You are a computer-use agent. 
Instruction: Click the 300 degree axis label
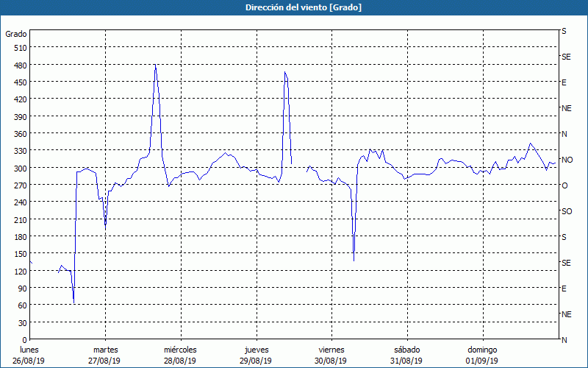21,169
